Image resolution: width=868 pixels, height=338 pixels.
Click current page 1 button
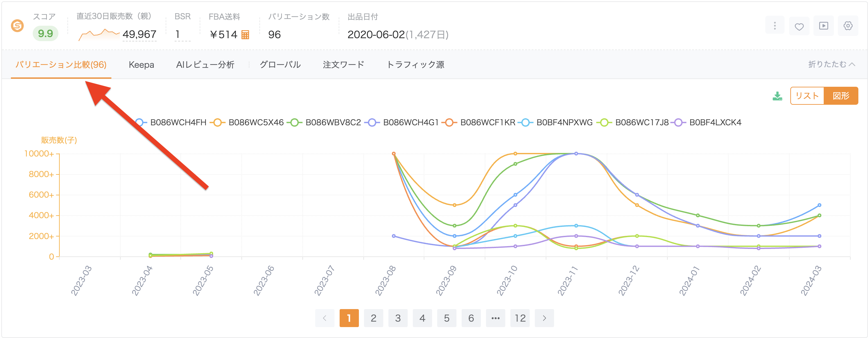[x=349, y=318]
